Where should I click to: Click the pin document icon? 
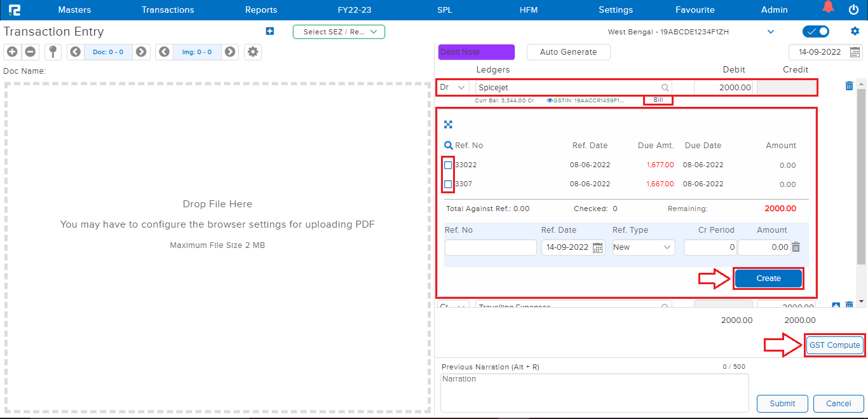tap(53, 52)
